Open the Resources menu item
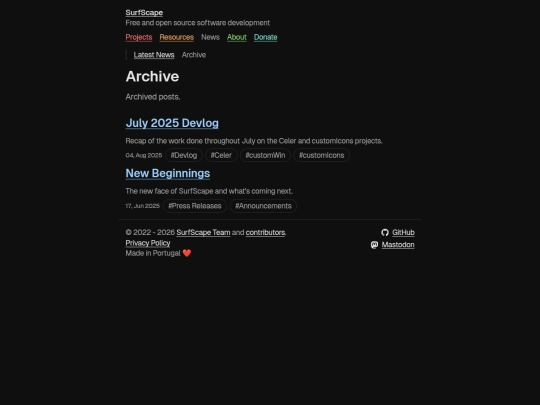 coord(177,37)
